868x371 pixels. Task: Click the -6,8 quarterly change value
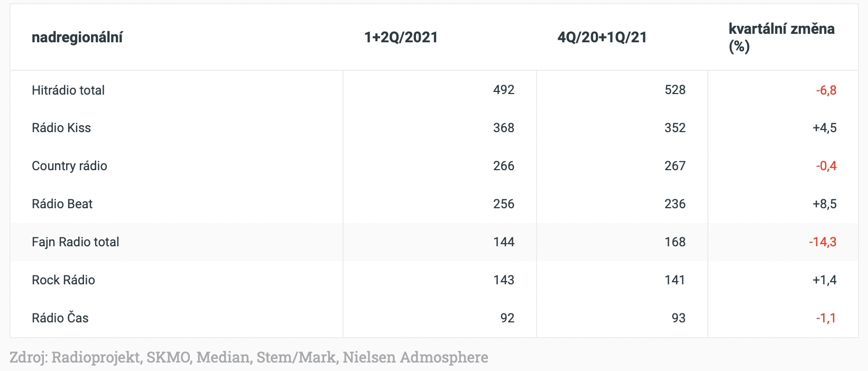pos(826,90)
